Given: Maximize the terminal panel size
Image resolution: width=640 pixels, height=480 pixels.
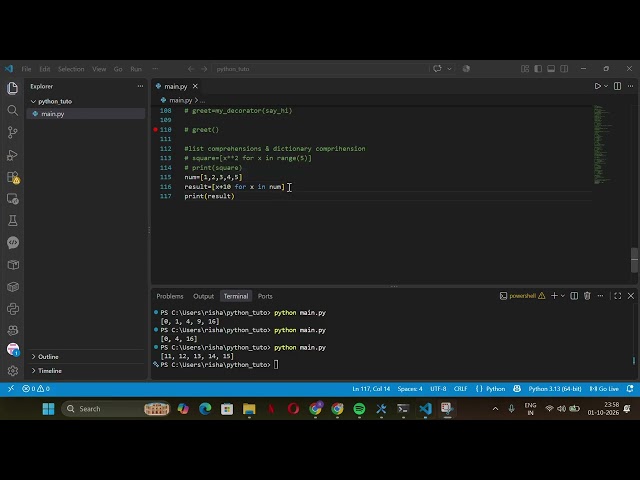Looking at the screenshot, I should tap(618, 296).
